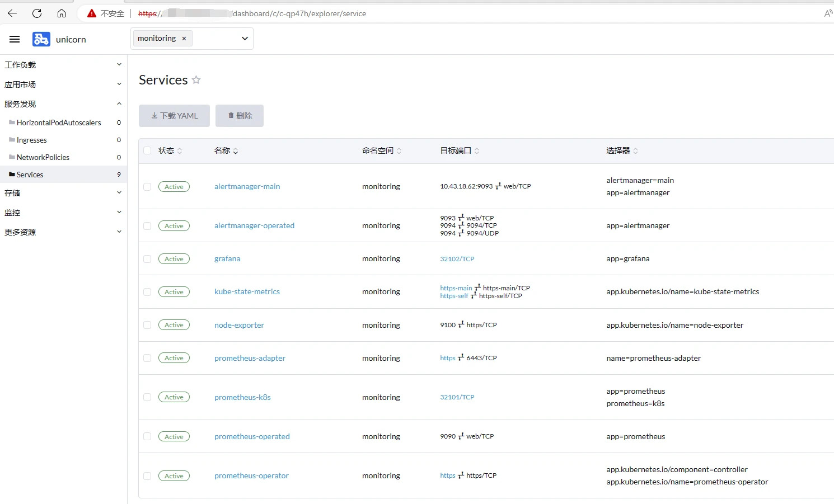The height and width of the screenshot is (504, 834).
Task: Select Services in the sidebar
Action: coord(63,175)
